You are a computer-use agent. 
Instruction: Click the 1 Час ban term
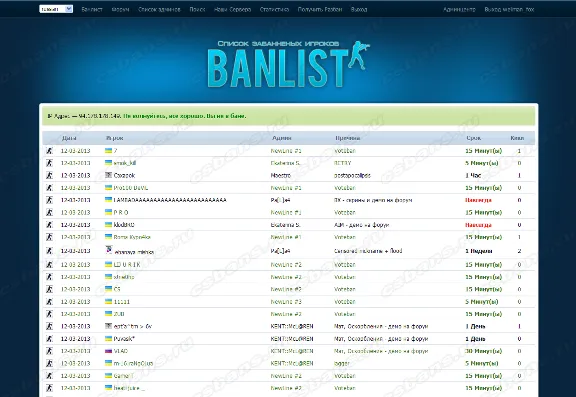(473, 176)
